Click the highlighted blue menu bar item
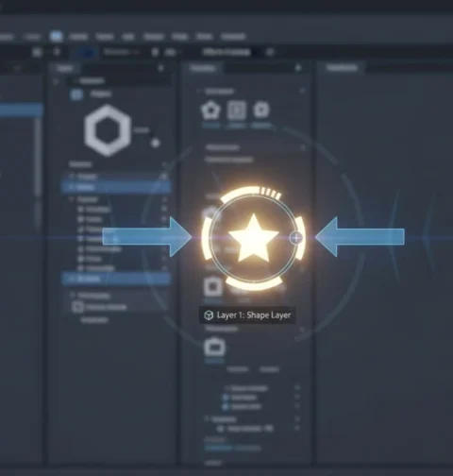The width and height of the screenshot is (453, 476). (56, 36)
